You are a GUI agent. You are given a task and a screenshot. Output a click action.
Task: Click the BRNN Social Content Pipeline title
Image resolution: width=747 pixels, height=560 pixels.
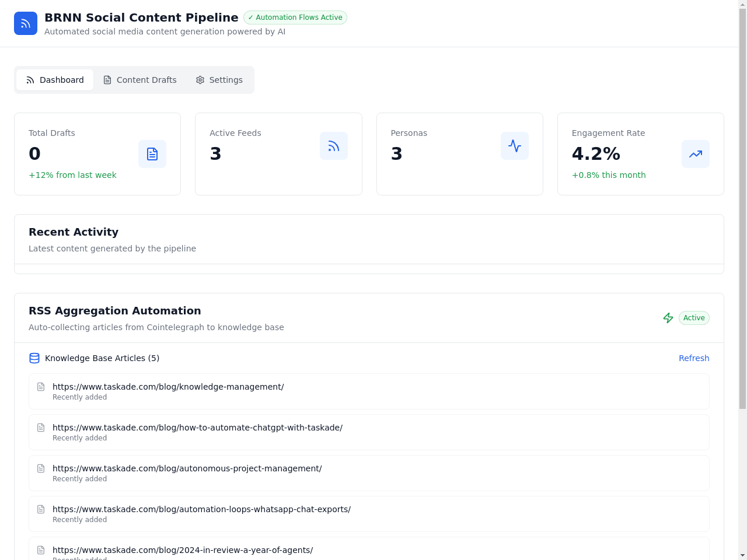pos(141,17)
